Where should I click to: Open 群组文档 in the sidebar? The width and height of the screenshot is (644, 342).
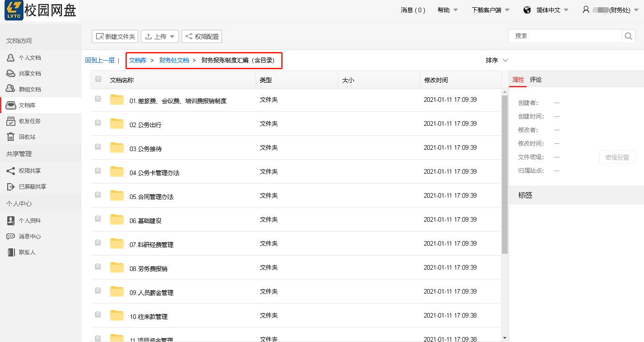pos(29,90)
